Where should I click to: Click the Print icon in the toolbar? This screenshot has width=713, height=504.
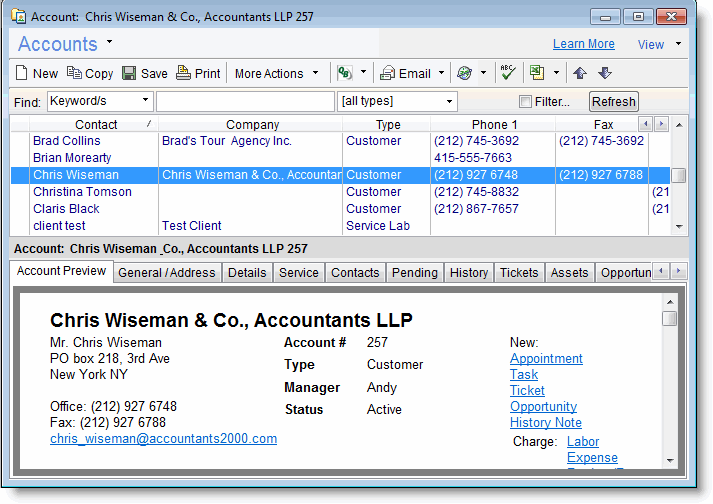(183, 73)
